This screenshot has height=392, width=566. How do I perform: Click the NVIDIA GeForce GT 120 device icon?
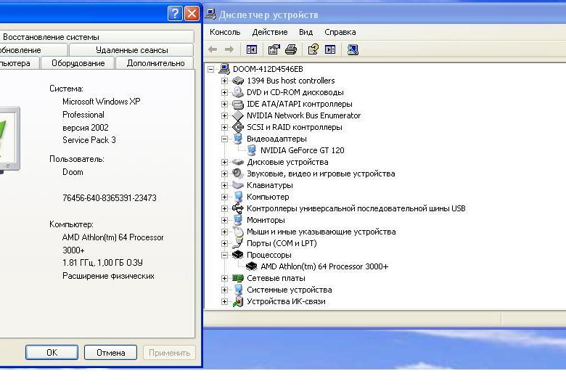252,150
